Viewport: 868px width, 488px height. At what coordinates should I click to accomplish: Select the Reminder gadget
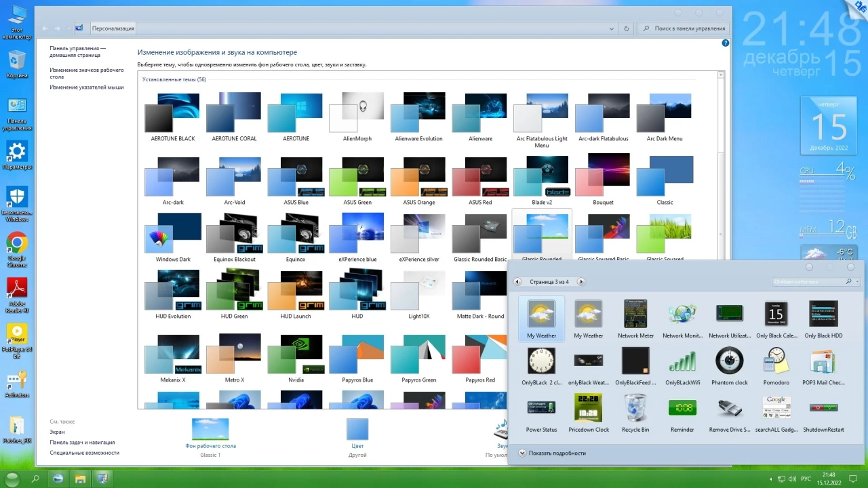tap(682, 413)
